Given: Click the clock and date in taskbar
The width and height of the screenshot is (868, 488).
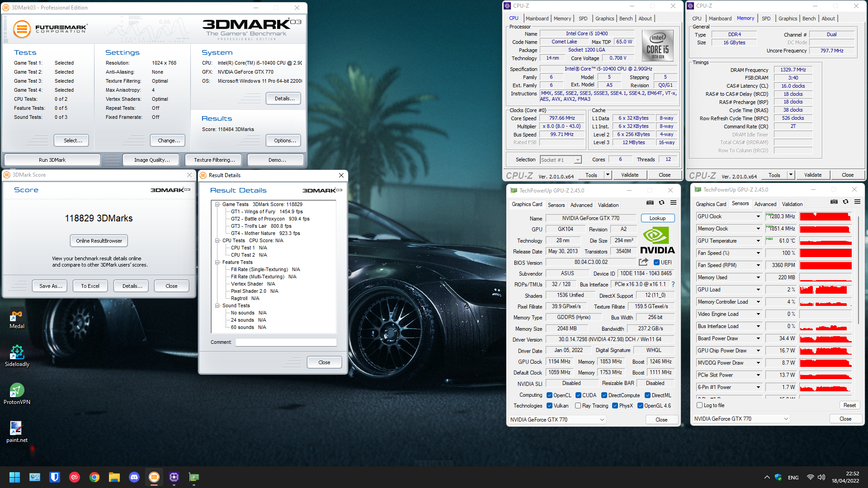Looking at the screenshot, I should 845,477.
